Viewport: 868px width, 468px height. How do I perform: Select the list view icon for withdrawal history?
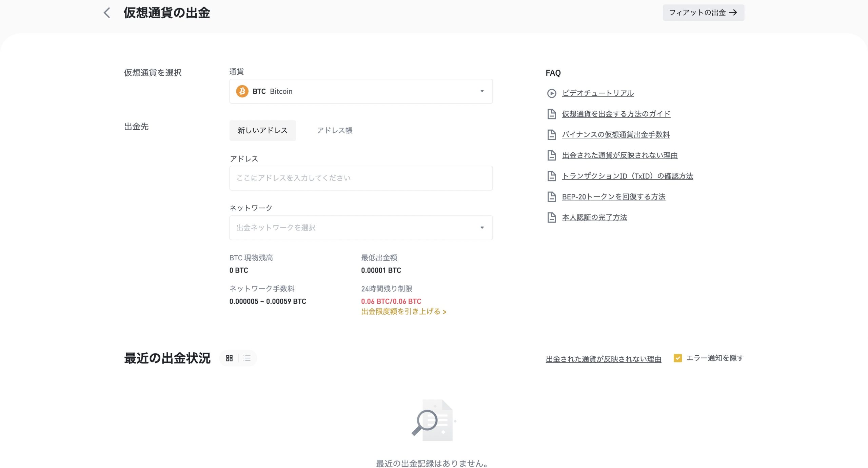click(247, 358)
